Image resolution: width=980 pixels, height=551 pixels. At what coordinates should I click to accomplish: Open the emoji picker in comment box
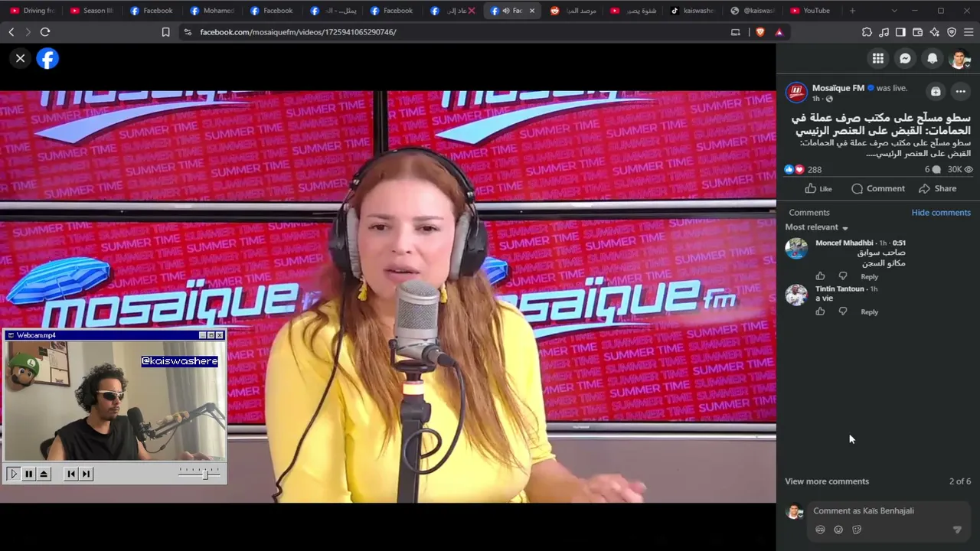tap(838, 530)
